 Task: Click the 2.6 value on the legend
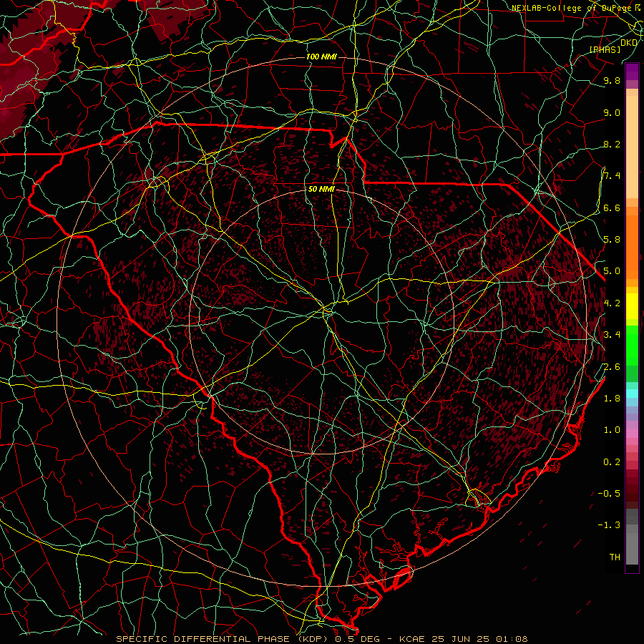(612, 367)
